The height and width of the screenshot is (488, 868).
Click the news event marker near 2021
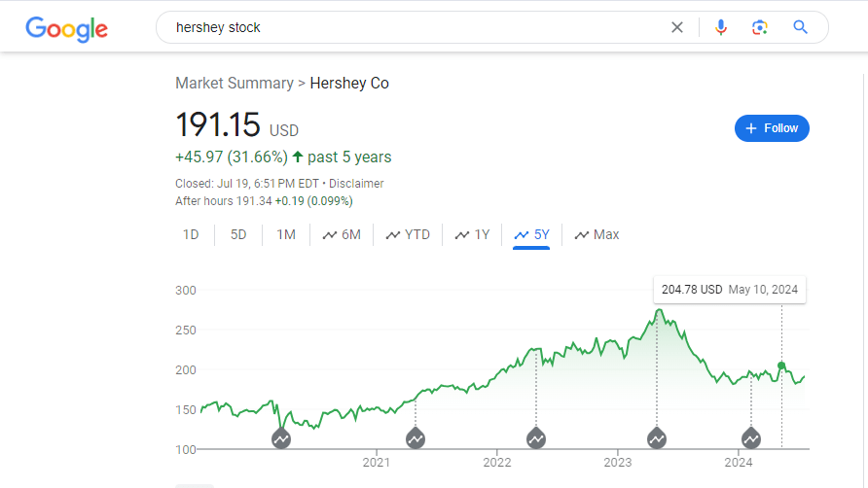coord(416,438)
